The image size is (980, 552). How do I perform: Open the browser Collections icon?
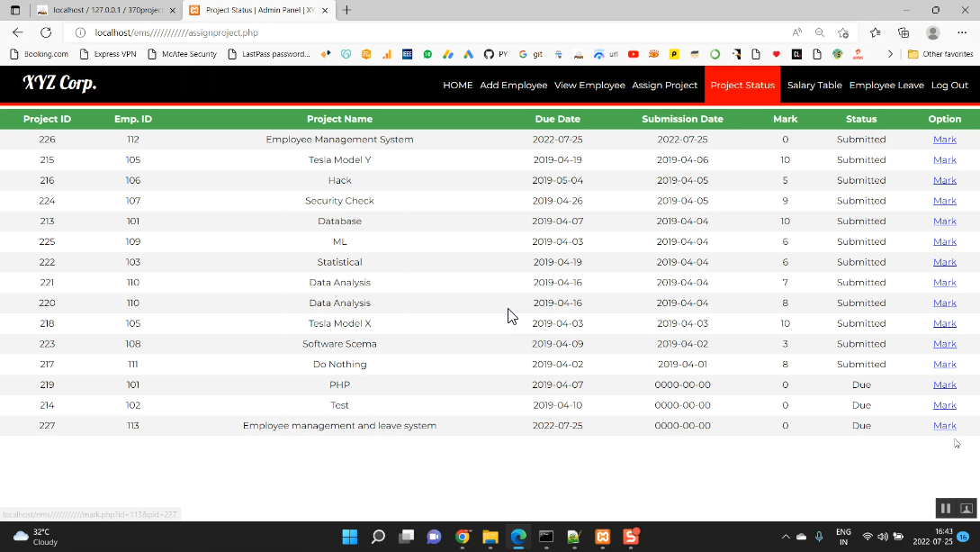tap(904, 32)
